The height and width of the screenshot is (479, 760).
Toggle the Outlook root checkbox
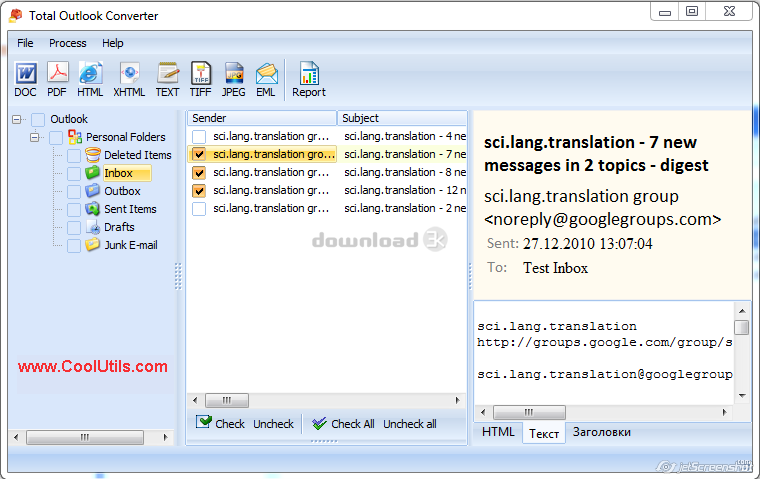(x=38, y=119)
